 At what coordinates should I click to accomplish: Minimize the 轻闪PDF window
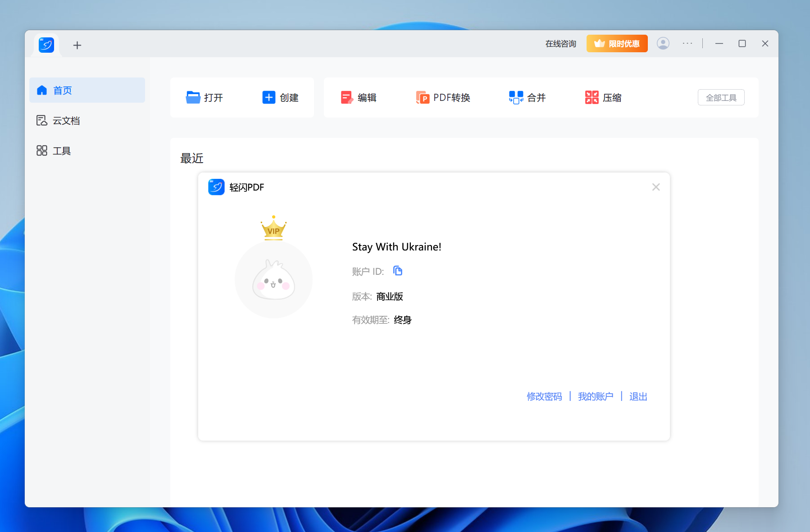click(719, 43)
